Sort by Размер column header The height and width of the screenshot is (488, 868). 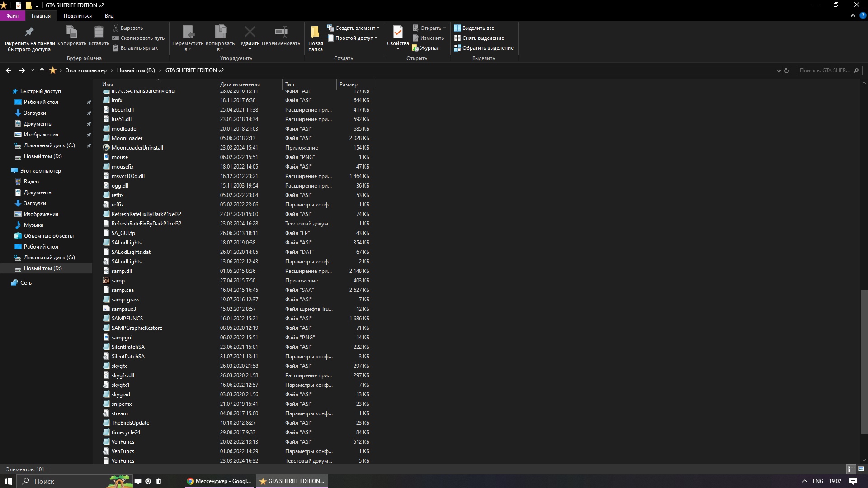coord(354,84)
